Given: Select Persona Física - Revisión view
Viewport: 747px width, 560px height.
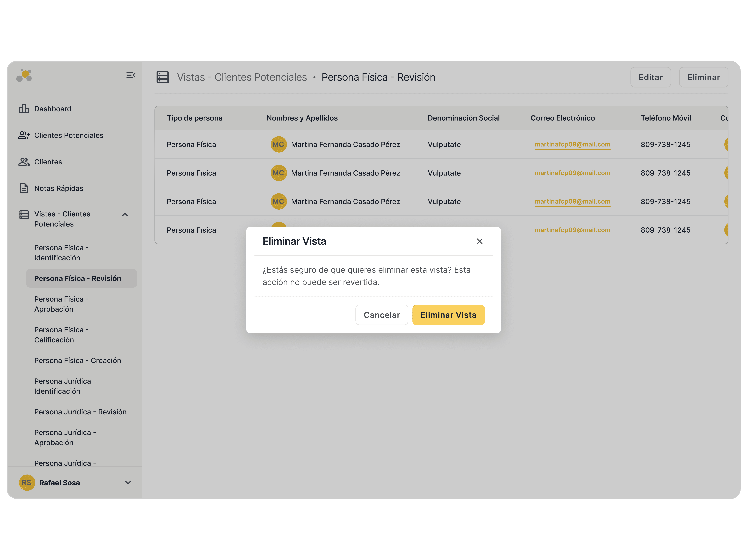Looking at the screenshot, I should point(81,279).
